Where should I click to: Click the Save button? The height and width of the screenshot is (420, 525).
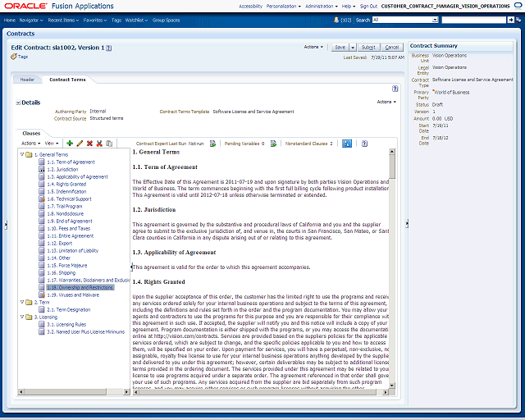[x=340, y=48]
